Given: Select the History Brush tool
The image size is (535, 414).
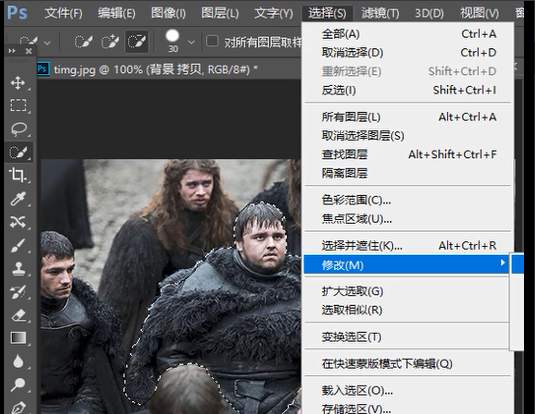Looking at the screenshot, I should coord(18,292).
